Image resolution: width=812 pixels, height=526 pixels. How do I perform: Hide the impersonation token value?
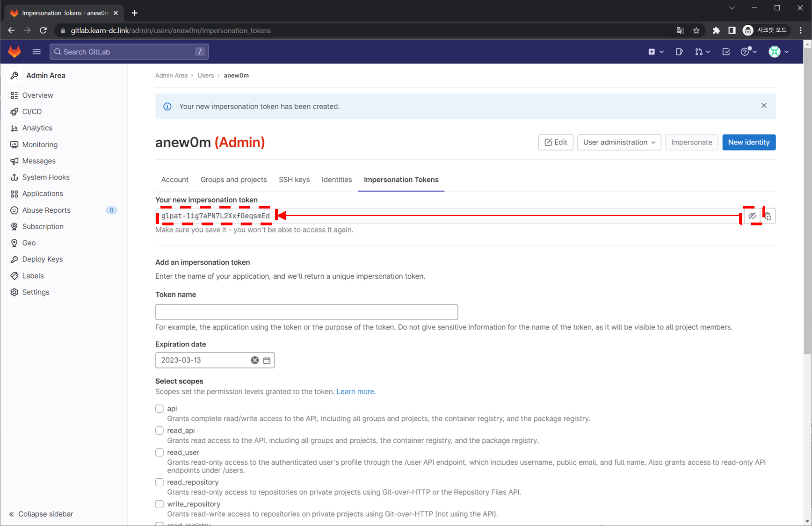(752, 216)
